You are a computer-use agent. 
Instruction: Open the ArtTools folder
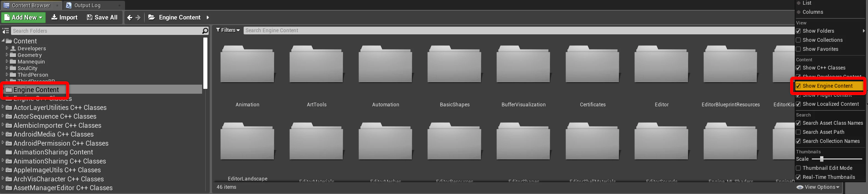[316, 64]
